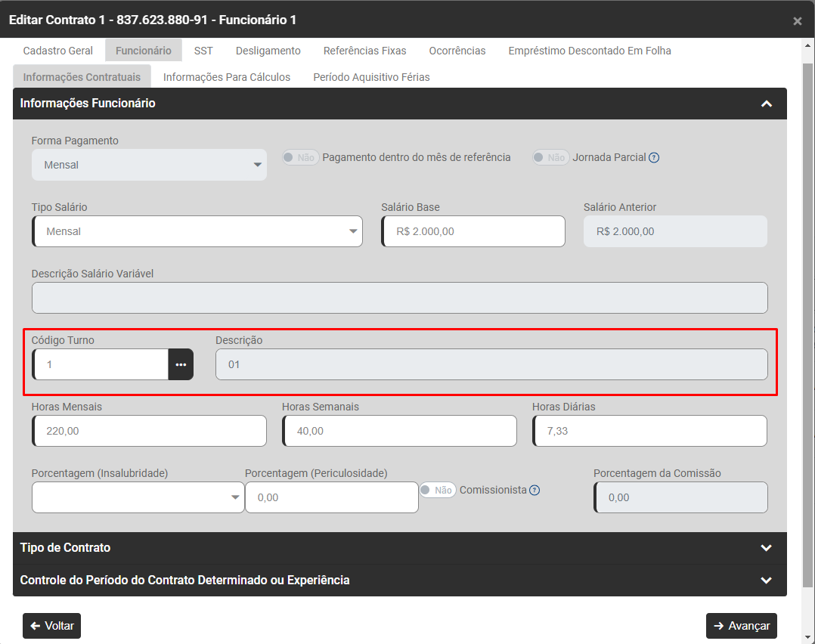Click the Código Turno lookup ellipsis button

tap(181, 364)
